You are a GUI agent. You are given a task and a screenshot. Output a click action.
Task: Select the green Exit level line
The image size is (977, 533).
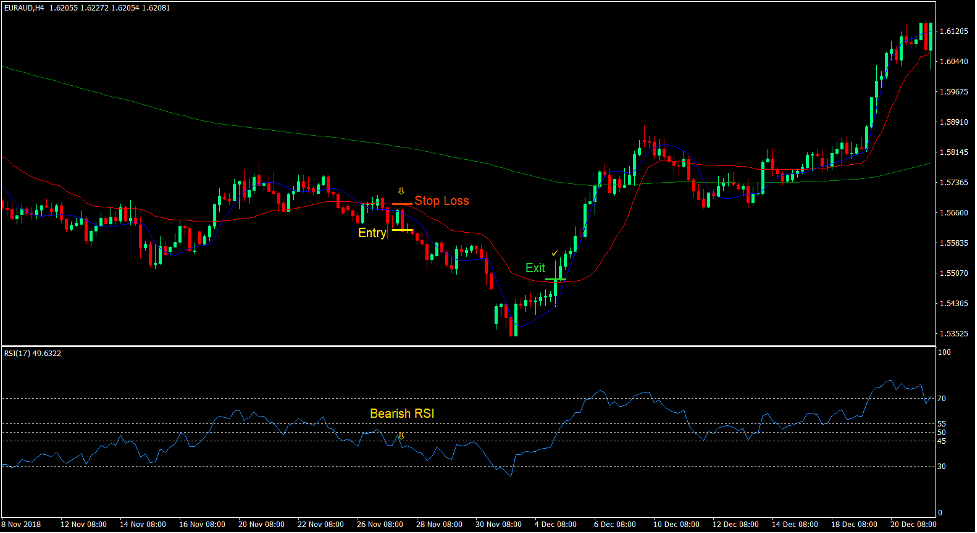[554, 279]
